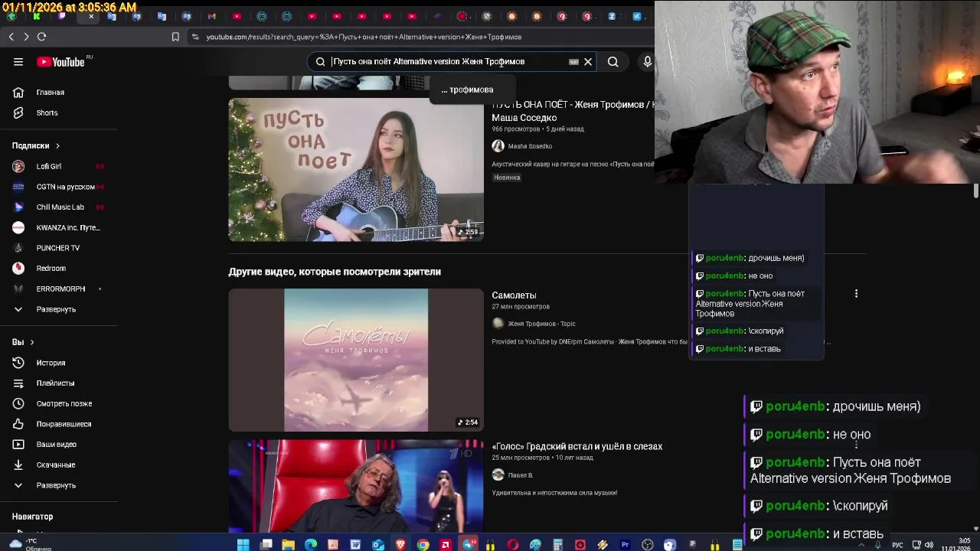This screenshot has height=551, width=980.
Task: Open PUNCHER TV subscription channel
Action: 59,248
